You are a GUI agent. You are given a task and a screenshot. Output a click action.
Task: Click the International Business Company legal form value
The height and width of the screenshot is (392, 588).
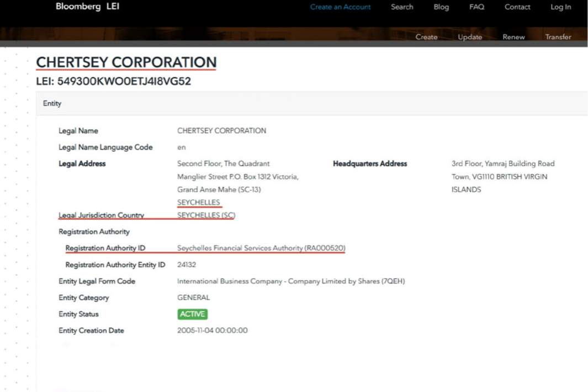pos(290,282)
